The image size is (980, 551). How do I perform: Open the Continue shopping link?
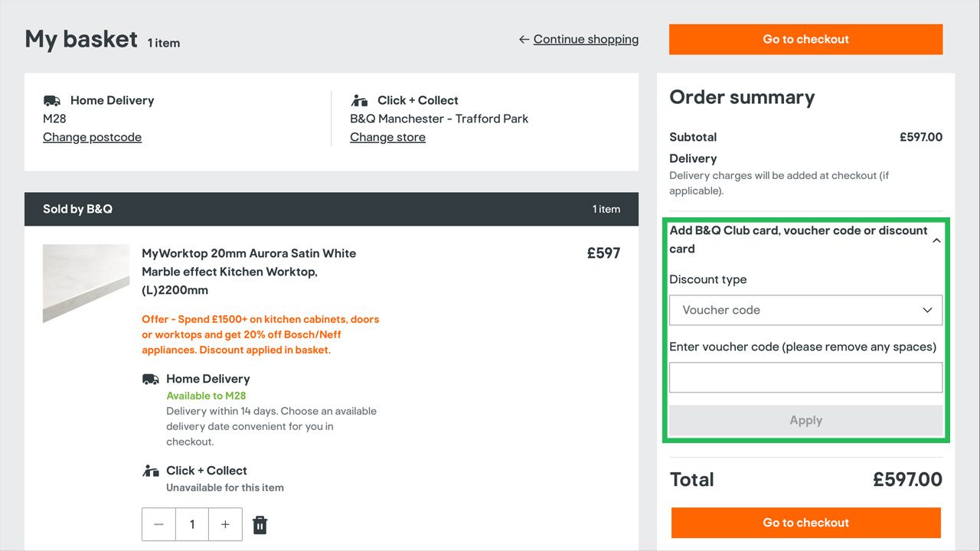click(x=586, y=39)
